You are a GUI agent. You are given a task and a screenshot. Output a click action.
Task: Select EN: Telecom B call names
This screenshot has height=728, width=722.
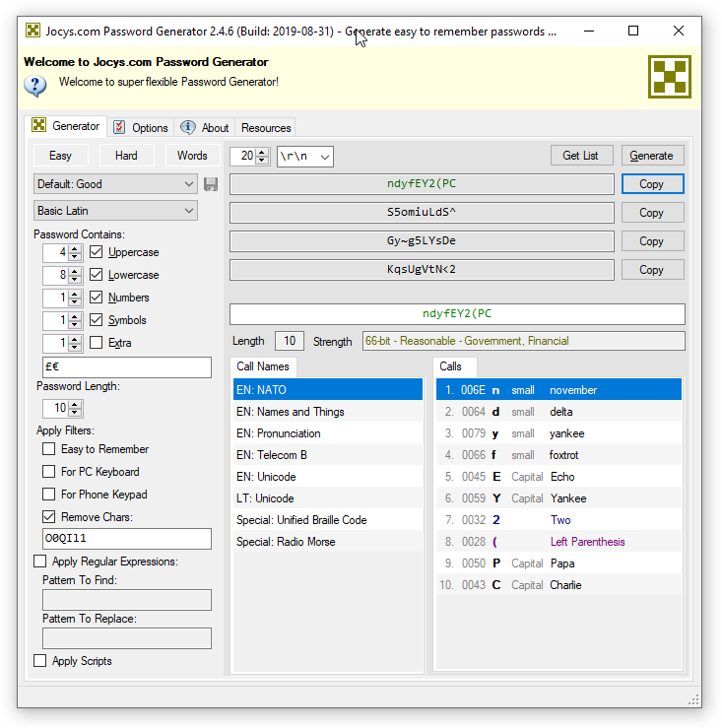pos(328,455)
